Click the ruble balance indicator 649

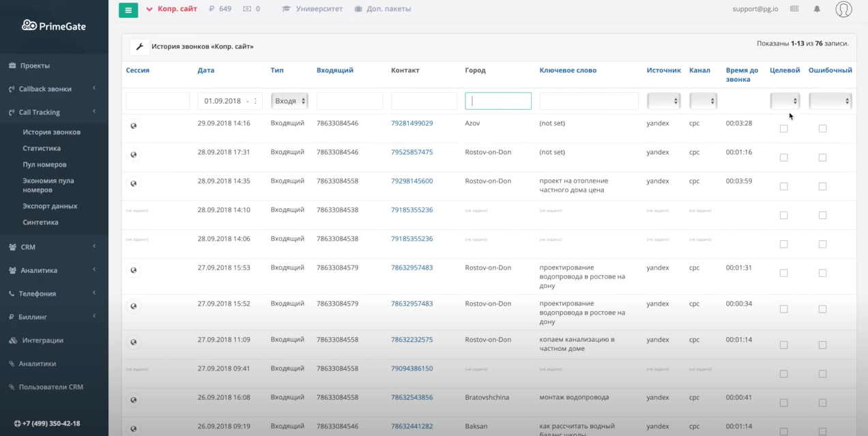pos(220,9)
